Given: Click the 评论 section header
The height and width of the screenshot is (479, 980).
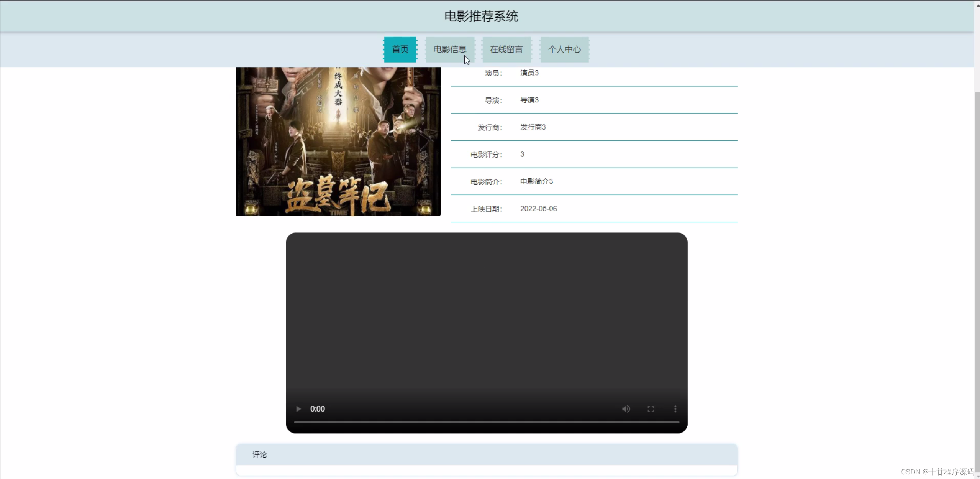Looking at the screenshot, I should coord(260,454).
